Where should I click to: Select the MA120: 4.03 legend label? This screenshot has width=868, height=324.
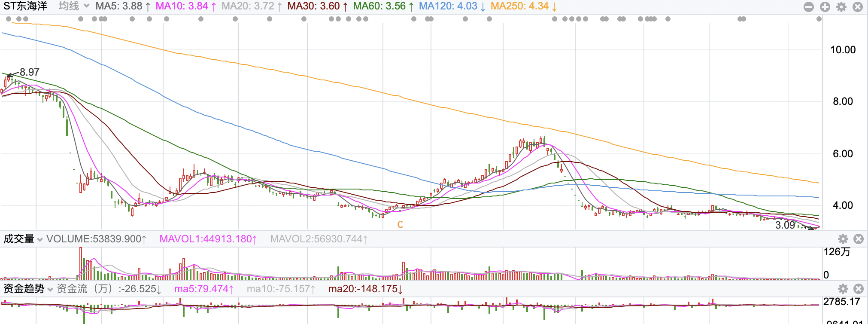[x=452, y=6]
